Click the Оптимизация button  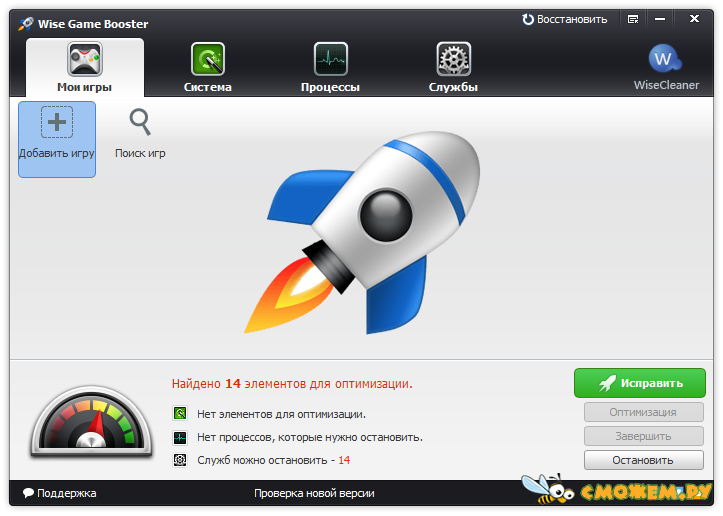(x=644, y=412)
